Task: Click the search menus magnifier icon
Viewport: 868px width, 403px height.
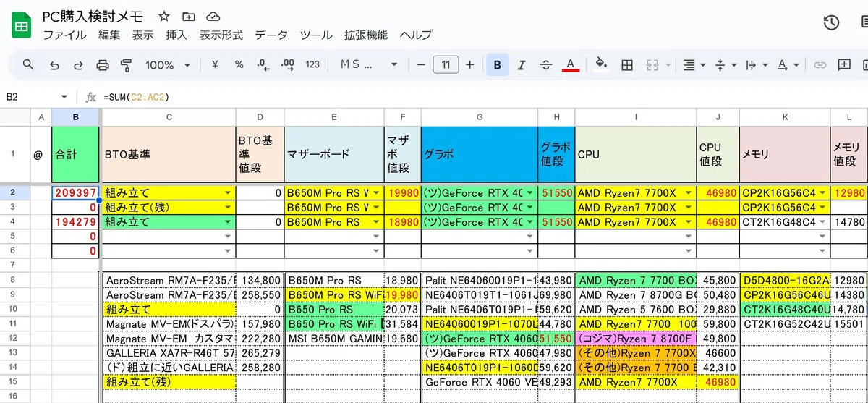Action: click(28, 65)
